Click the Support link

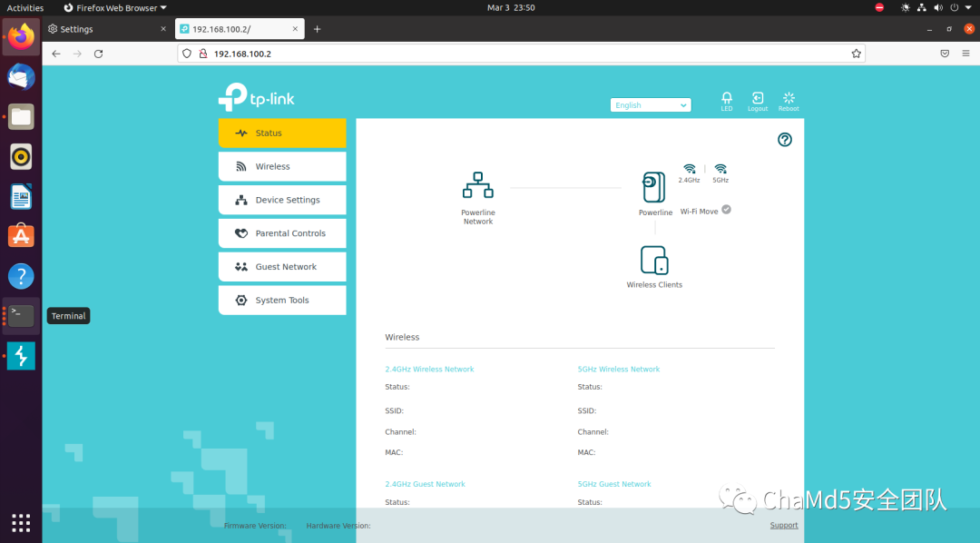point(784,526)
